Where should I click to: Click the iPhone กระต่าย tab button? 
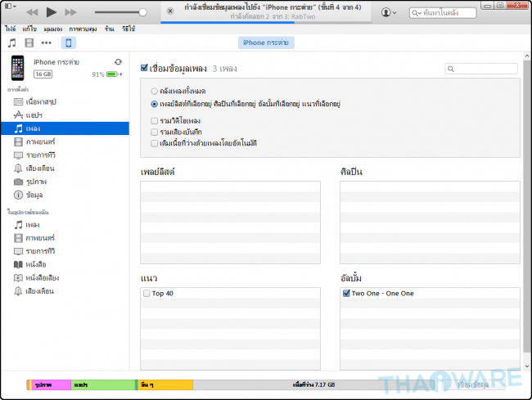(266, 43)
